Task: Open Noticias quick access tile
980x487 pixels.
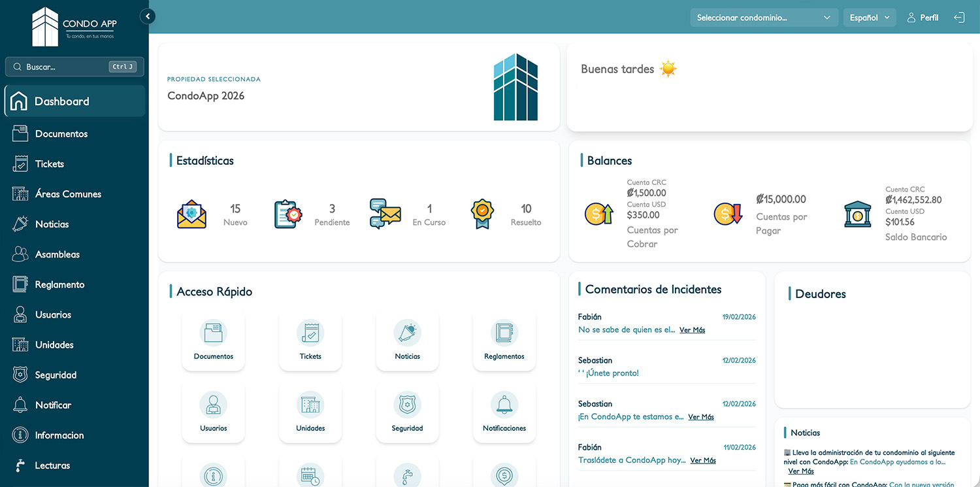Action: click(x=408, y=341)
